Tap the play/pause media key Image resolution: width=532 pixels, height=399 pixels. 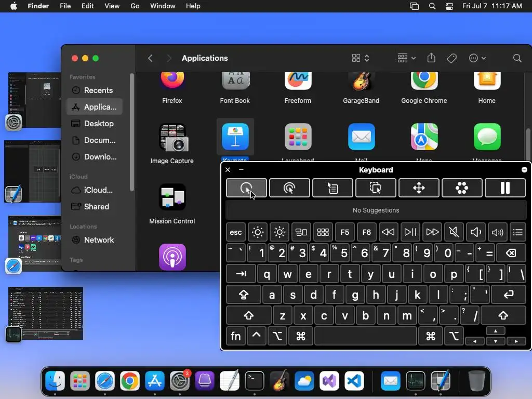click(410, 232)
